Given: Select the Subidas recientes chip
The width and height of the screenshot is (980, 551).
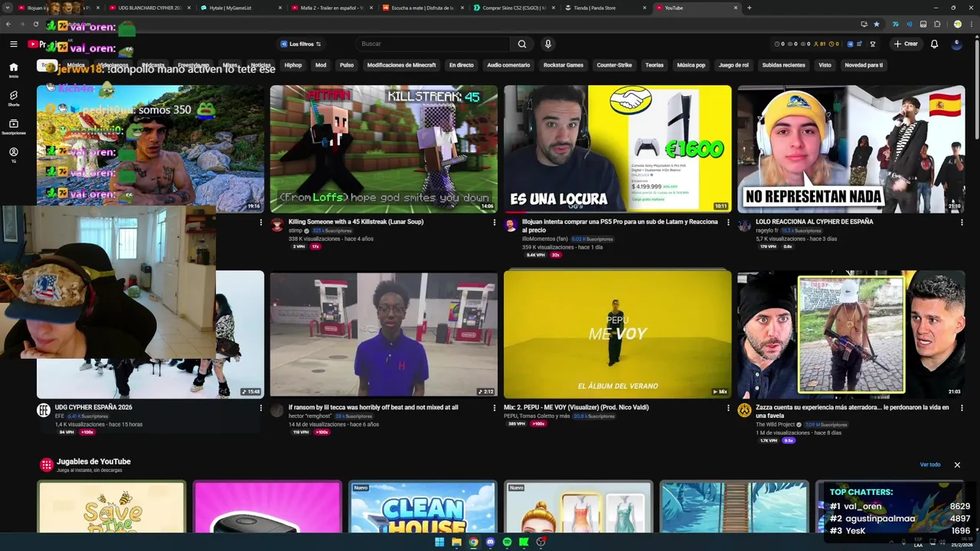Looking at the screenshot, I should (x=783, y=65).
